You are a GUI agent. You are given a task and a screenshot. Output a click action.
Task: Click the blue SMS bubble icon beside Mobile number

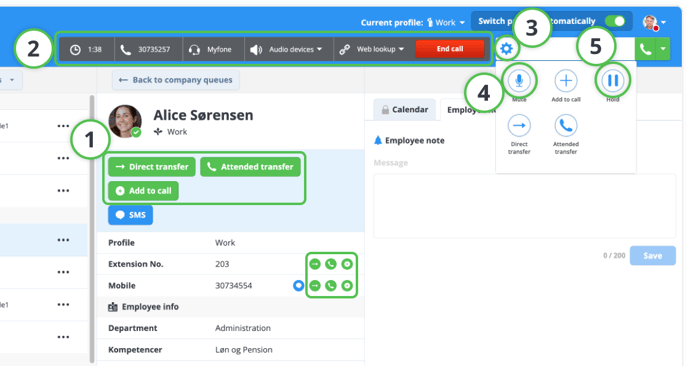point(298,286)
